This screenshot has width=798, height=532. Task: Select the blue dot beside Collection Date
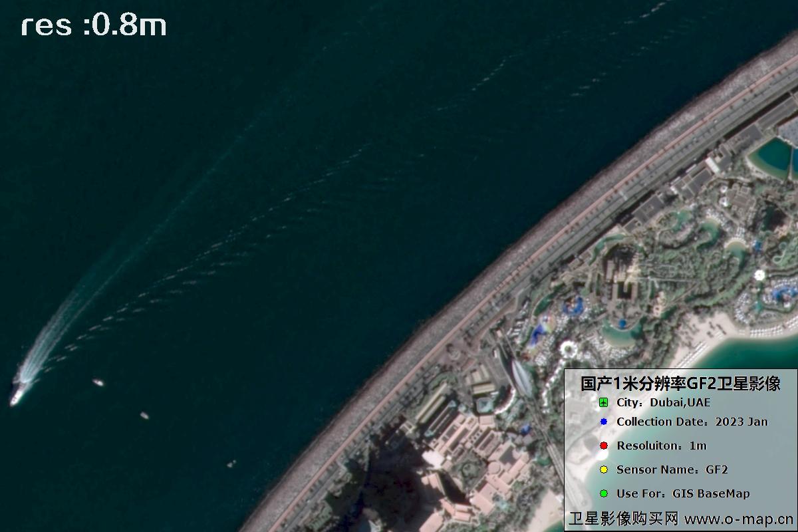(x=603, y=422)
